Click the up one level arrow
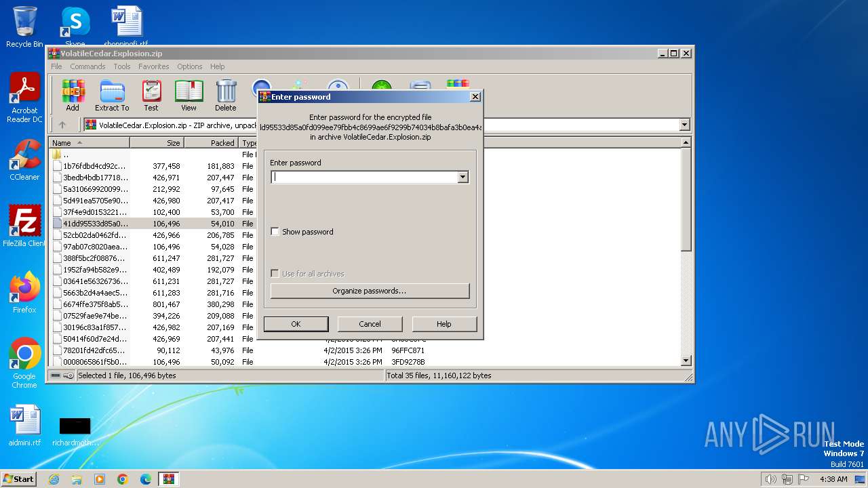 (x=62, y=125)
